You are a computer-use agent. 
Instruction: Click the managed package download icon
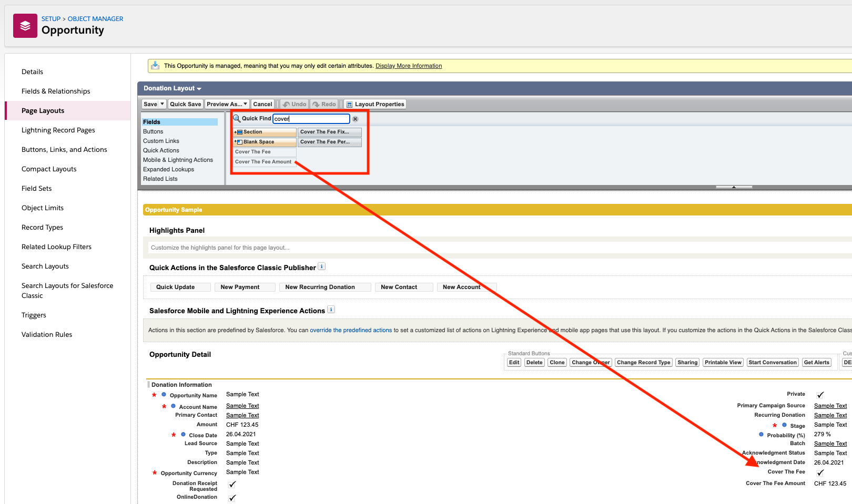155,66
